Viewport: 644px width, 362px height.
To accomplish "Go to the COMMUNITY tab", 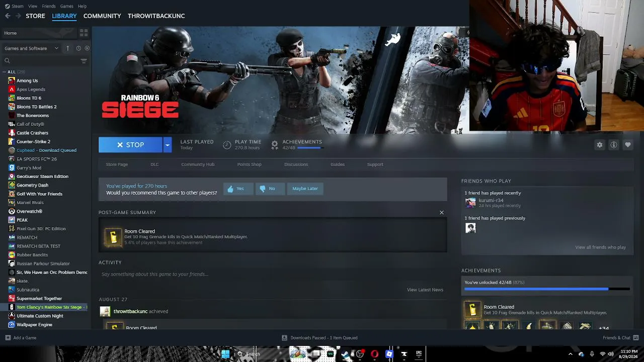I will click(102, 16).
